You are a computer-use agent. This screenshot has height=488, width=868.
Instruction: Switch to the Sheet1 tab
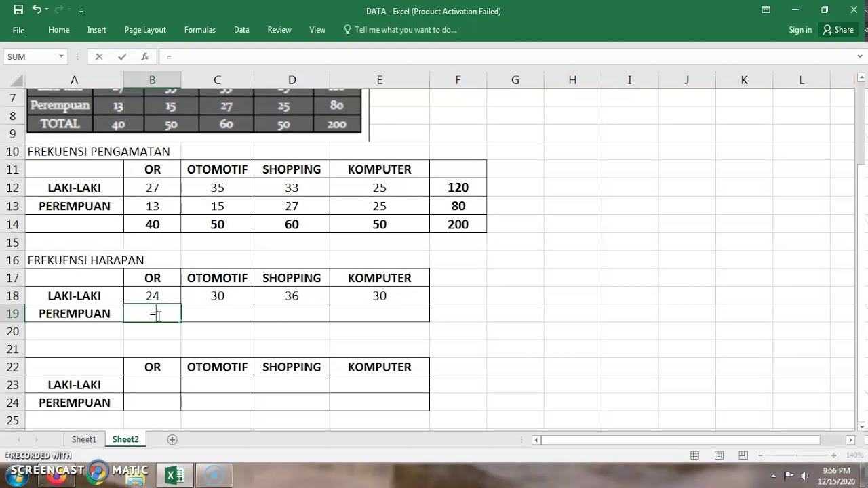[84, 439]
